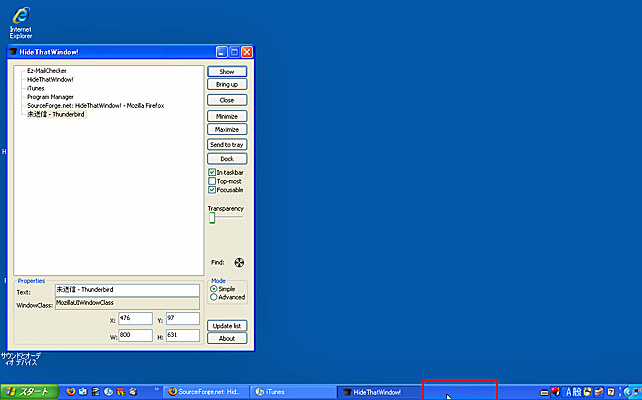Click the IME keyboard icon in language bar
Screen dimensions: 642x400
coord(545,393)
